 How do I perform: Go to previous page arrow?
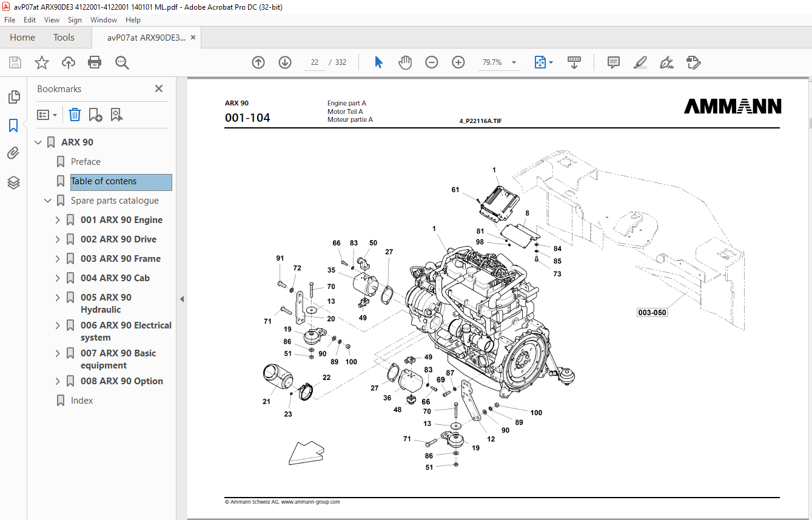[258, 62]
